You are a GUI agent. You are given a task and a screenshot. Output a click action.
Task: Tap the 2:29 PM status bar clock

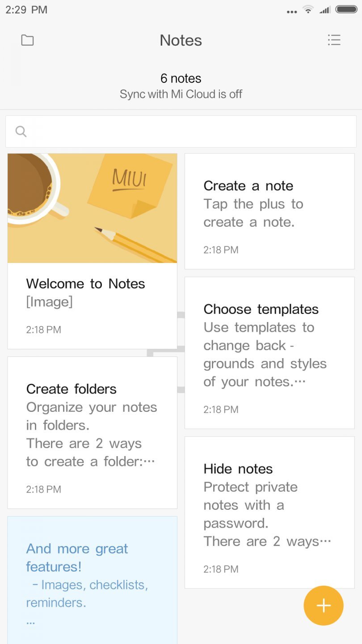26,10
